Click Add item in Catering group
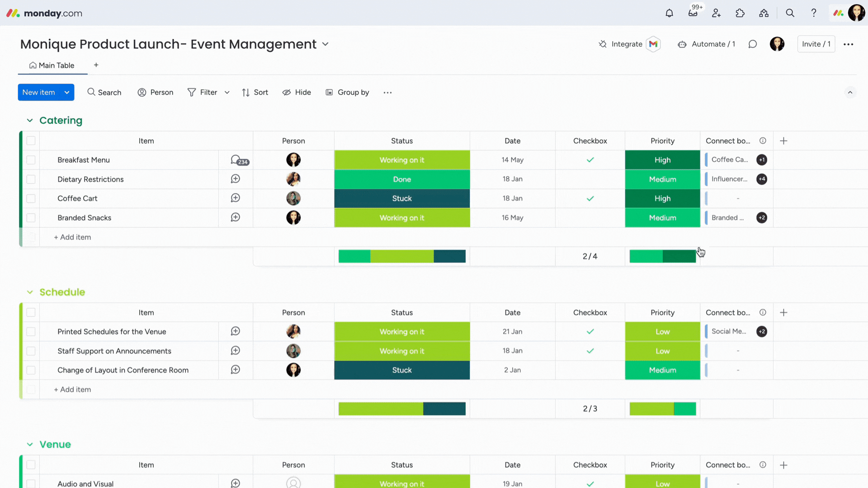The image size is (868, 488). coord(72,237)
